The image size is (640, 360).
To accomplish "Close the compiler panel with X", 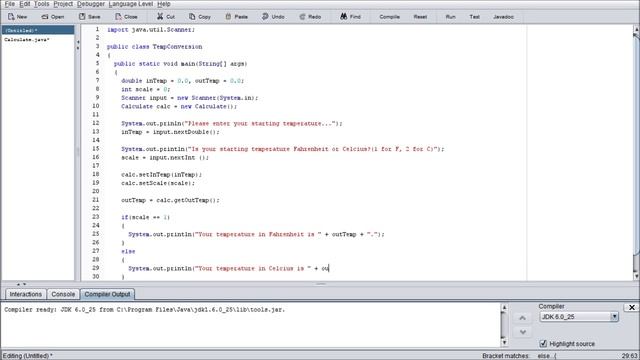I will pos(631,307).
